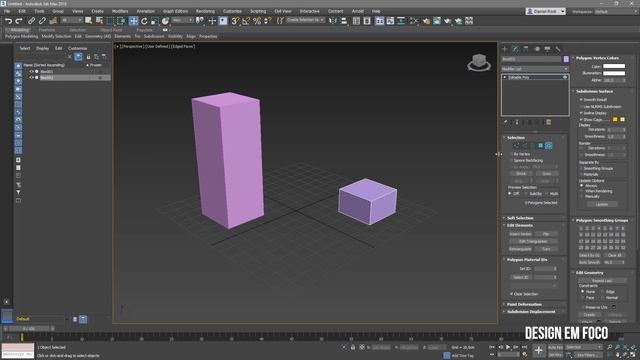Collapse the Selection rollout

click(x=516, y=138)
